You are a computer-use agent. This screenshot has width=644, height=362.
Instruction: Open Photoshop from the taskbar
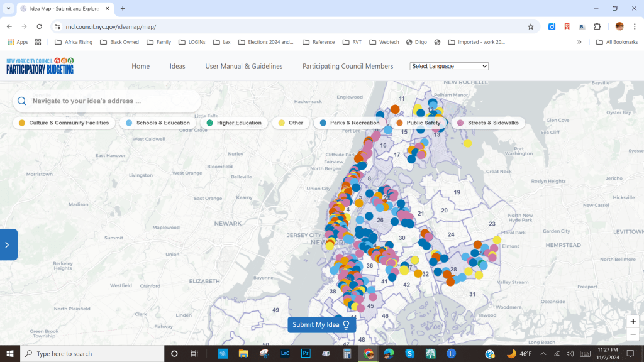[x=306, y=353]
